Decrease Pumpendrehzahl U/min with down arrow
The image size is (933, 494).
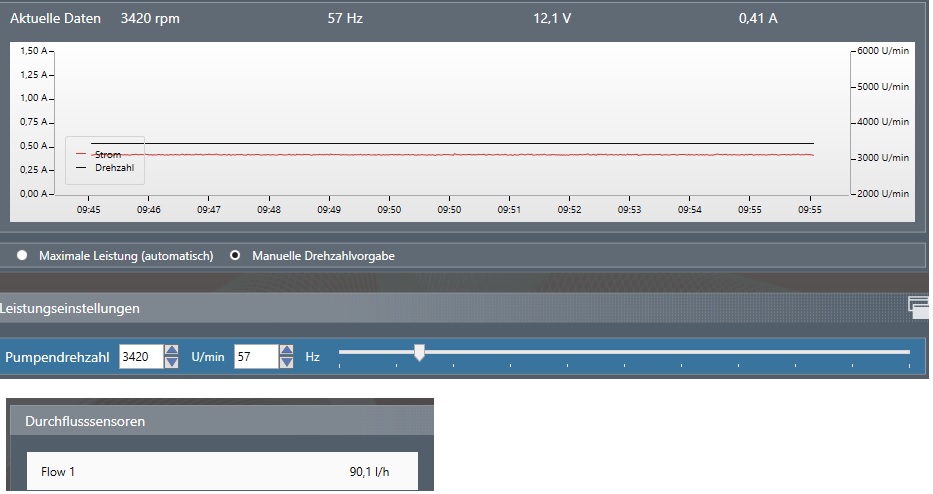(171, 362)
